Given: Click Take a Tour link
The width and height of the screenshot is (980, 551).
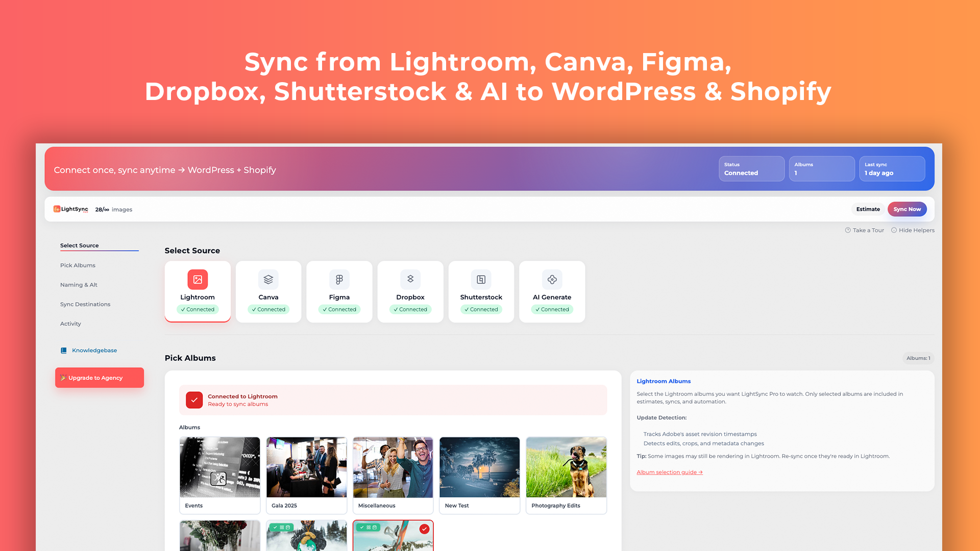Looking at the screenshot, I should [x=868, y=230].
